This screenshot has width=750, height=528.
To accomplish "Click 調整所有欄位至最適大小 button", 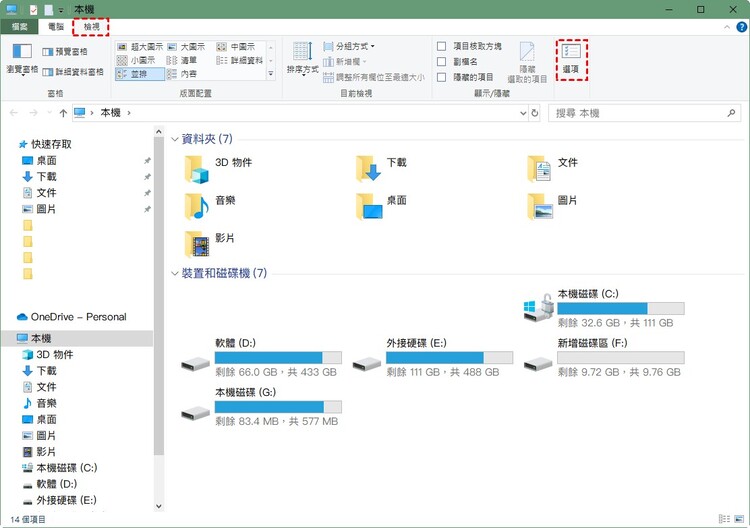I will [x=374, y=77].
